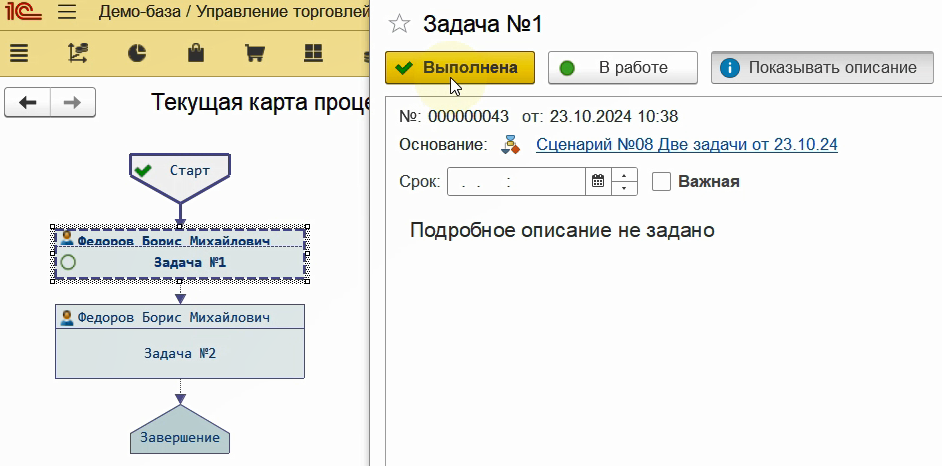Toggle the Показывать описание button
This screenshot has height=466, width=942.
[822, 67]
